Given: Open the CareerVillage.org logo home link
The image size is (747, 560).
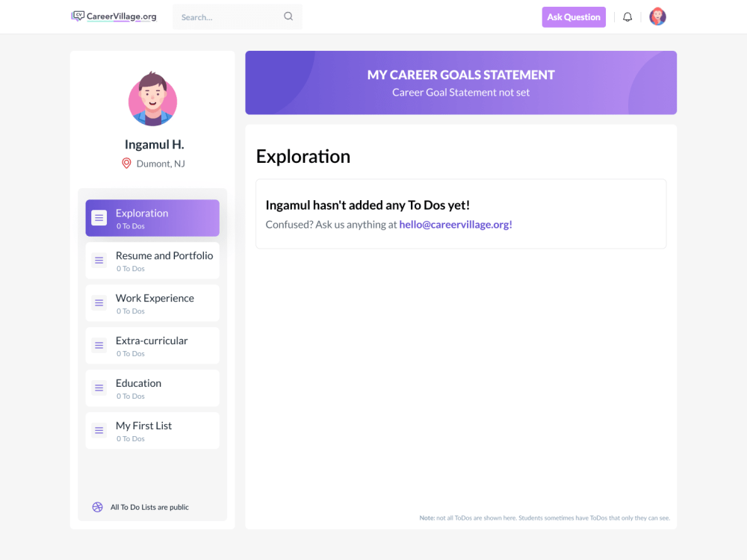Looking at the screenshot, I should click(114, 16).
